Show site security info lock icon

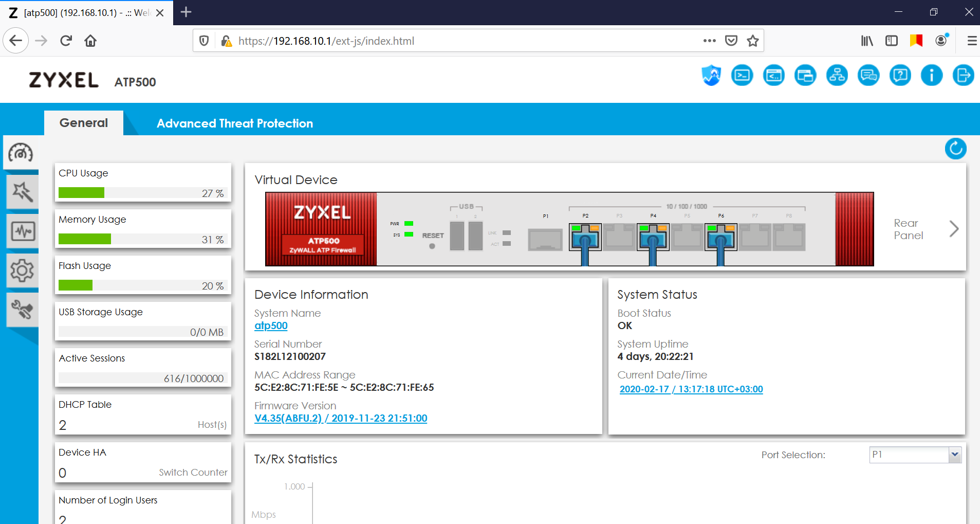click(226, 41)
